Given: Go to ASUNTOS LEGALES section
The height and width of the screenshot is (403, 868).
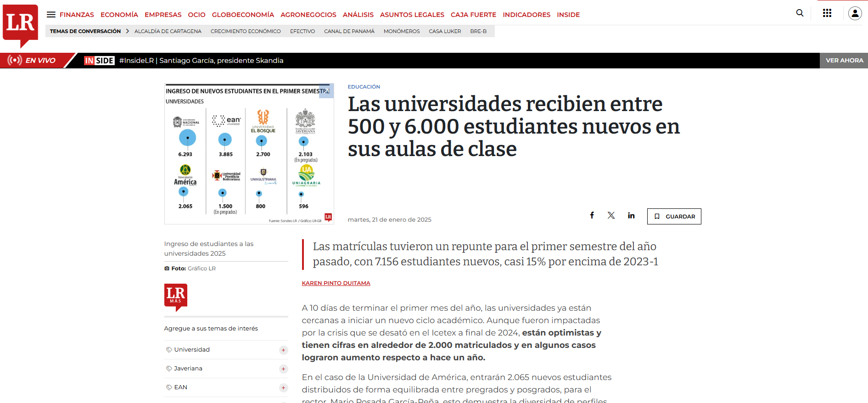Looking at the screenshot, I should click(x=412, y=15).
